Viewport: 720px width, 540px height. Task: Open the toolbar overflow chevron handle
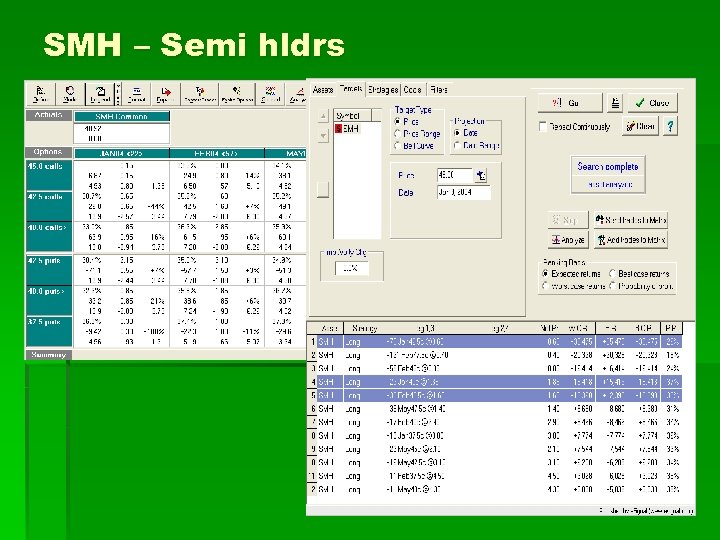point(118,94)
